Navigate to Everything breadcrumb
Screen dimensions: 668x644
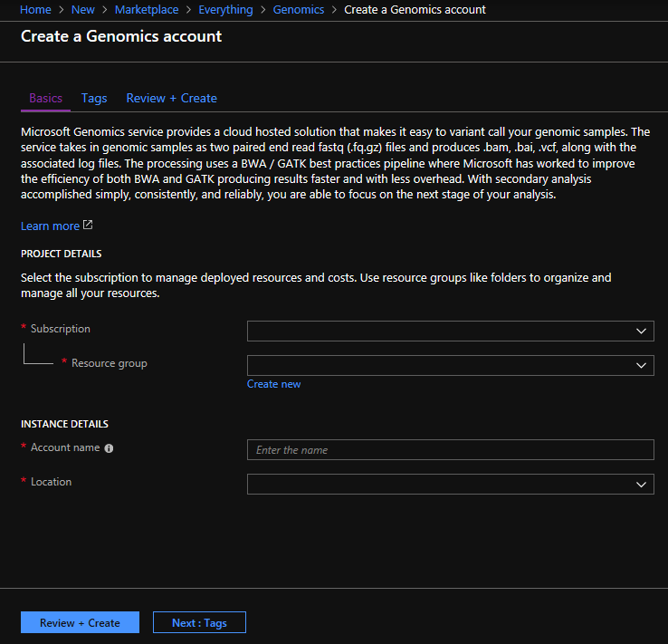[x=225, y=9]
